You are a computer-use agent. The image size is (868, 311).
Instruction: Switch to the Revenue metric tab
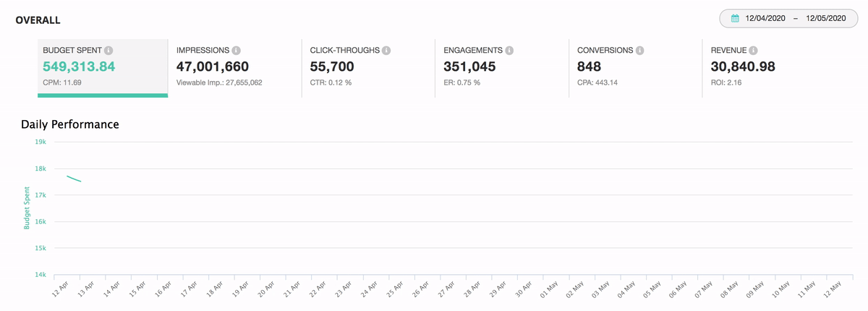(769, 67)
